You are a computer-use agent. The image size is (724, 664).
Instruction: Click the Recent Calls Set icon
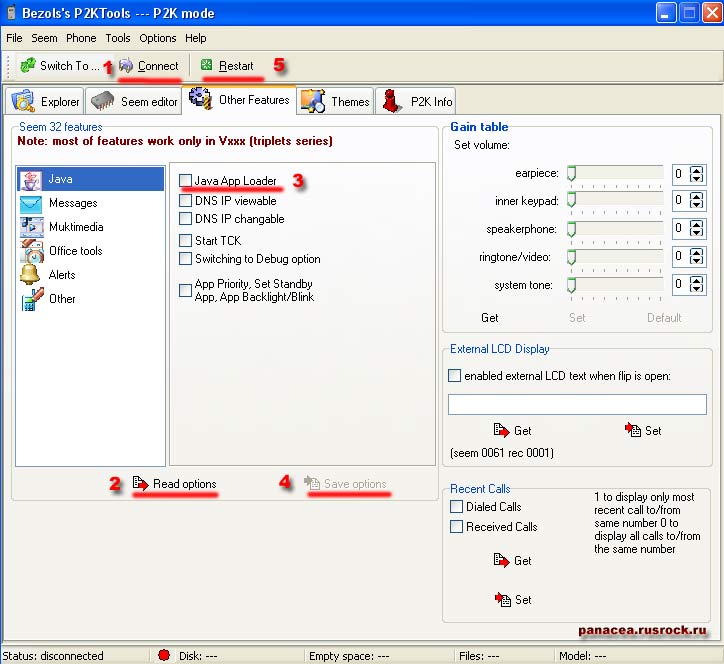(x=502, y=599)
